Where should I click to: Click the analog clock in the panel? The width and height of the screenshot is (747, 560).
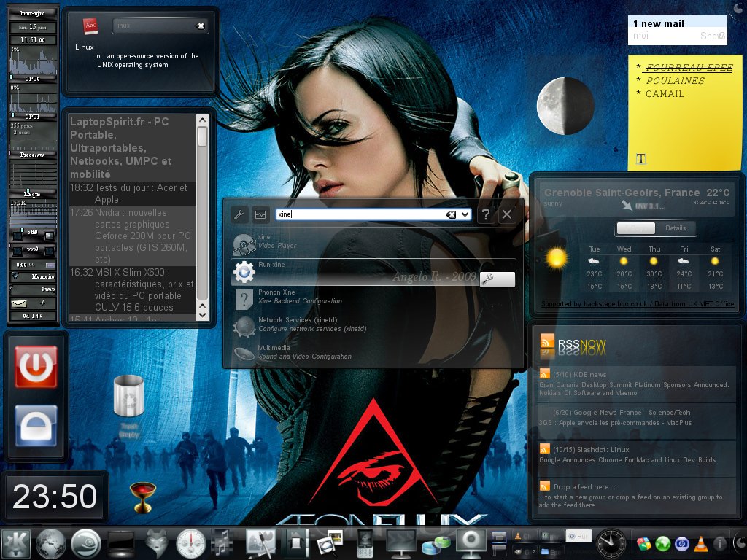(611, 543)
